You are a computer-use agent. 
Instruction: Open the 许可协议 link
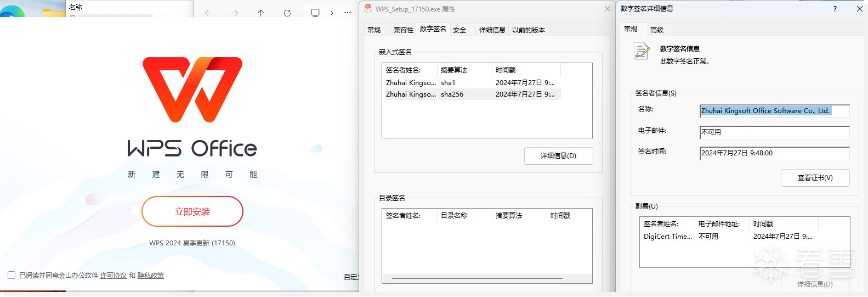pos(114,276)
